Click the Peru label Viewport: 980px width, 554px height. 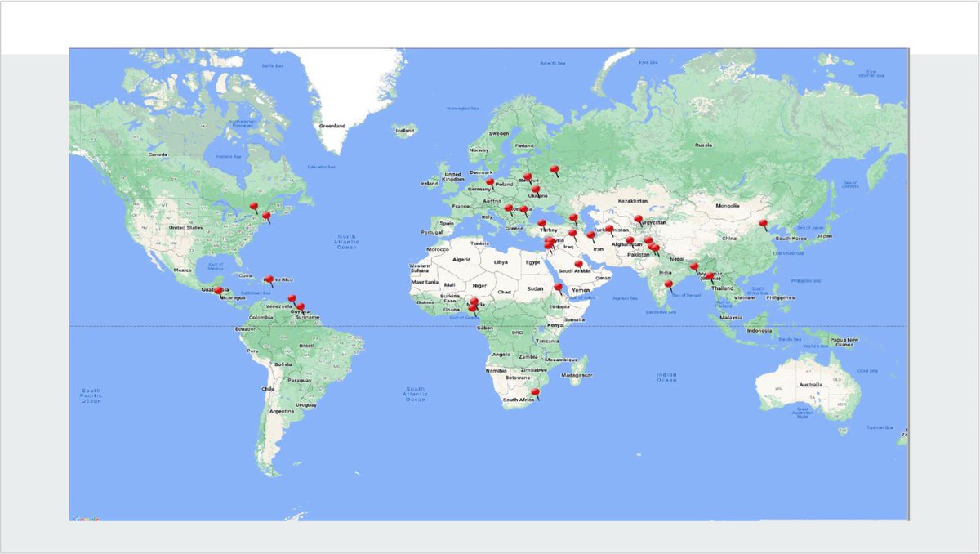click(x=252, y=351)
